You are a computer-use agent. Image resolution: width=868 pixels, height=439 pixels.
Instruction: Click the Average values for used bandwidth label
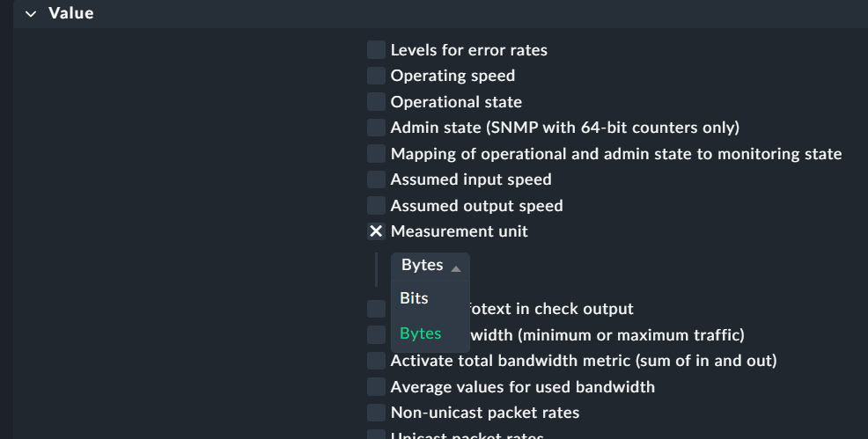pos(522,387)
